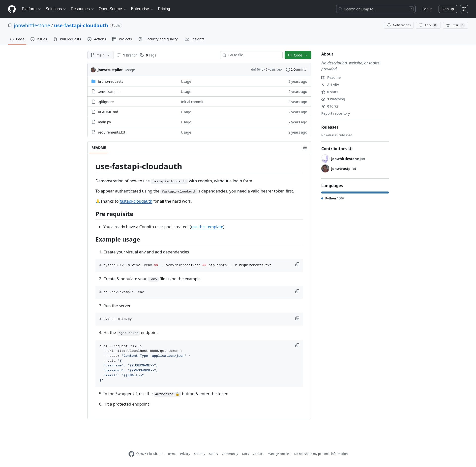This screenshot has width=476, height=467.
Task: Expand the Solutions menu
Action: pos(56,9)
